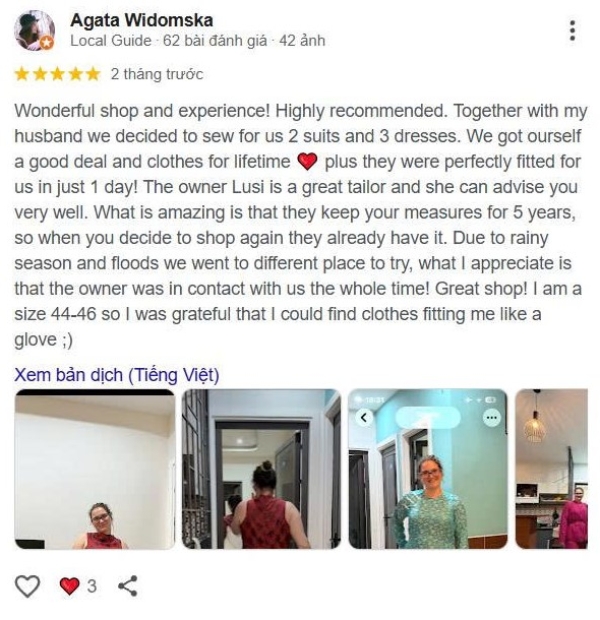Click the orange Local Guide star badge on avatar
The height and width of the screenshot is (620, 600).
point(47,43)
